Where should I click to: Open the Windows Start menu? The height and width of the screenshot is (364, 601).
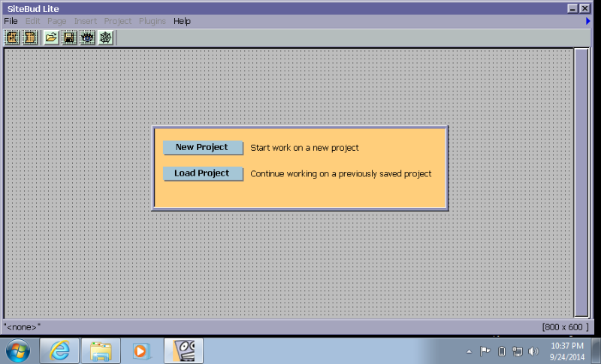[17, 350]
